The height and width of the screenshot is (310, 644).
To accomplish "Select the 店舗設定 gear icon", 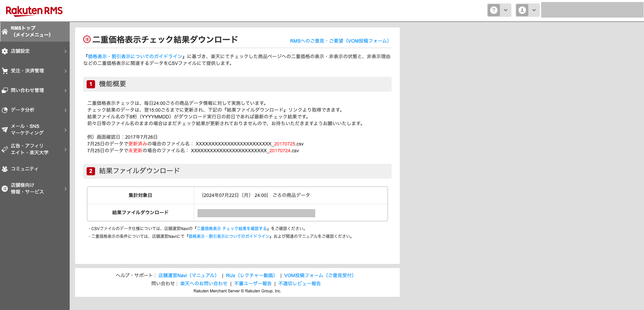I will point(5,51).
